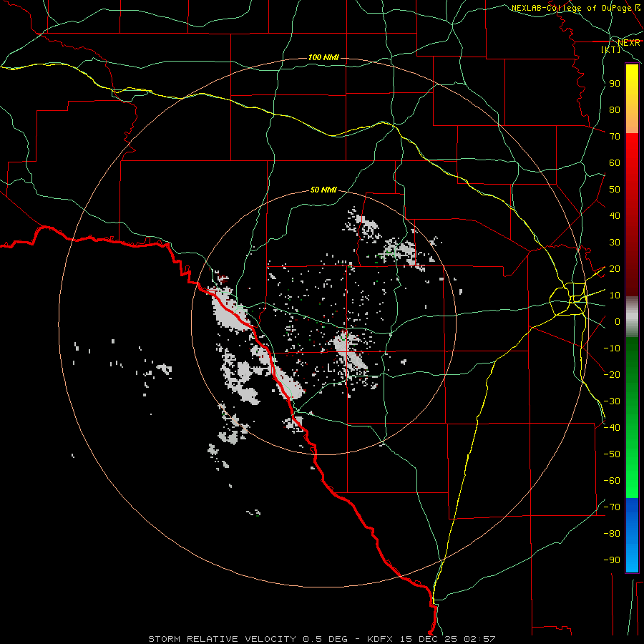Click the KDFX radar site identifier in caption

[381, 639]
